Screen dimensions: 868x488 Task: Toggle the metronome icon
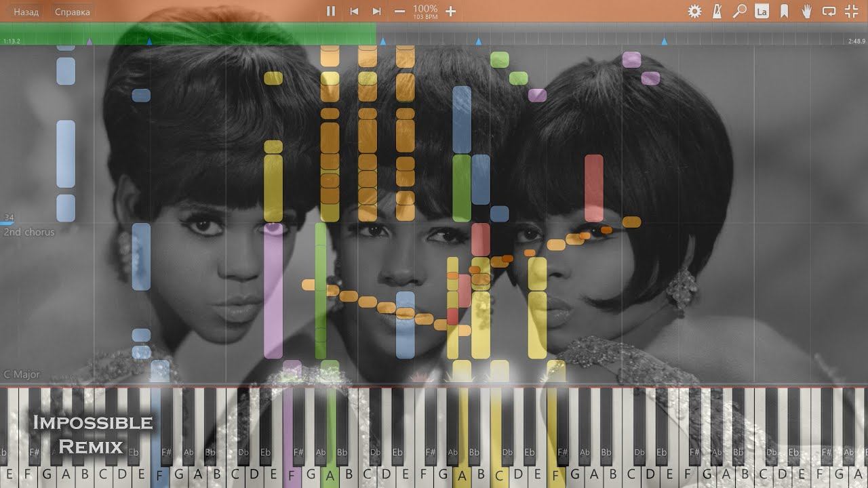pos(717,11)
